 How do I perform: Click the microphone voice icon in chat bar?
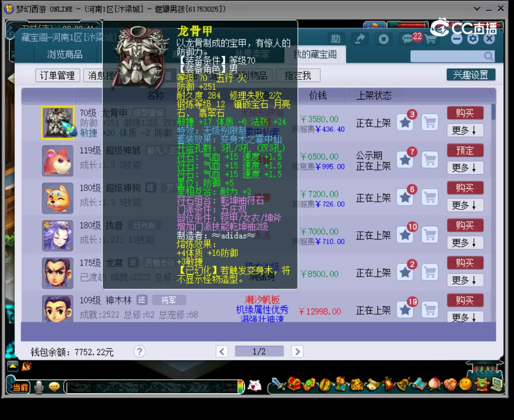pos(39,387)
